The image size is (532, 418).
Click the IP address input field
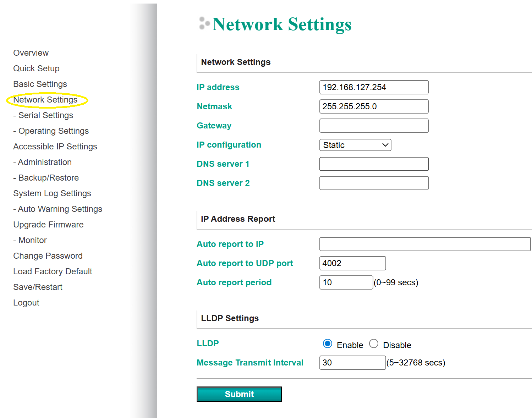pos(374,87)
